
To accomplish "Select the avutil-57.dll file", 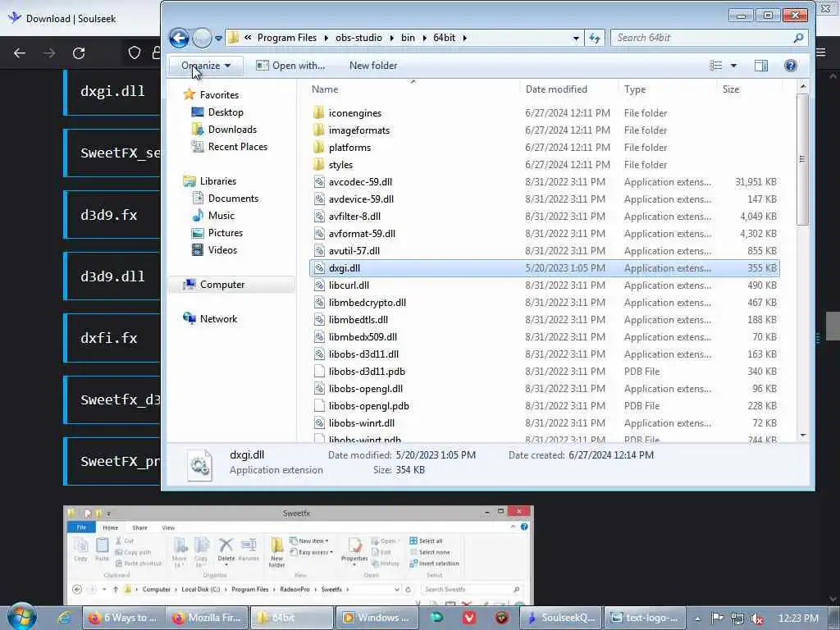I will coord(354,251).
